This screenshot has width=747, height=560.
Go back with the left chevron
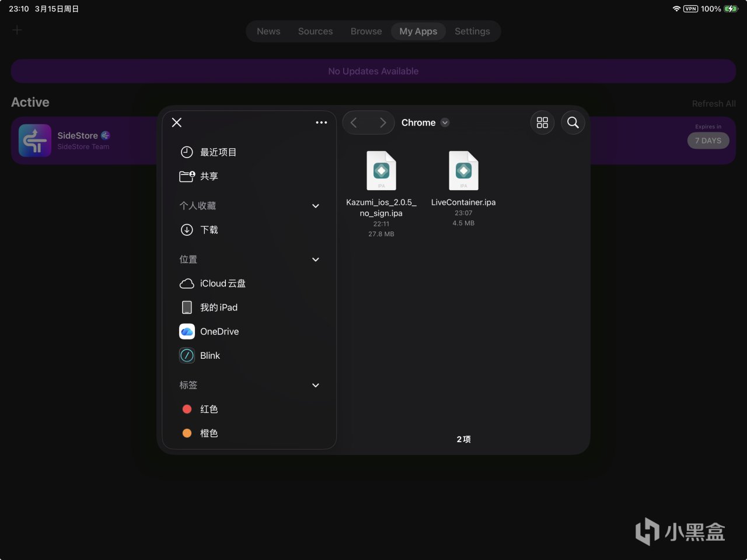pyautogui.click(x=354, y=123)
